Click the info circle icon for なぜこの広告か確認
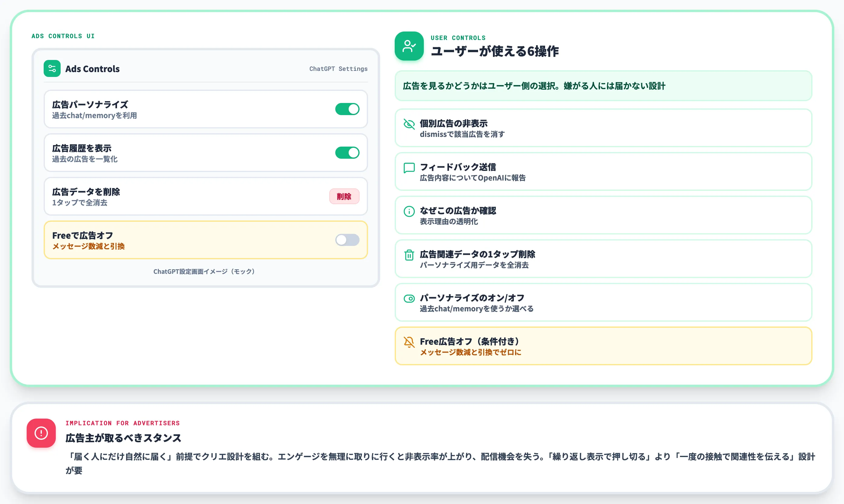Viewport: 844px width, 504px height. (409, 211)
